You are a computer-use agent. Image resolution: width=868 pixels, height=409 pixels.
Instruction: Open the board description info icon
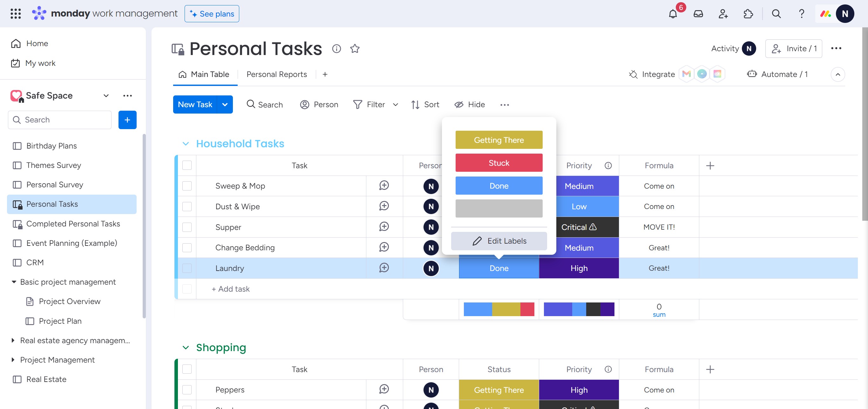click(336, 49)
